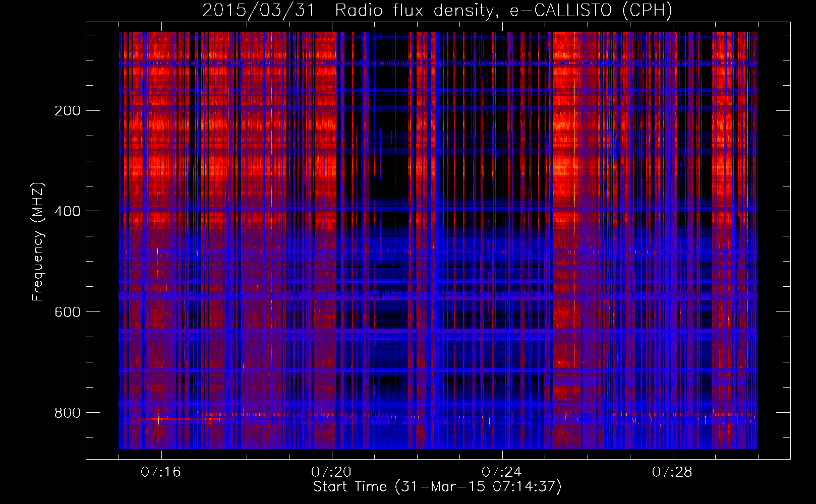Viewport: 816px width, 504px height.
Task: Click the 200 frequency tick label
Action: 68,111
